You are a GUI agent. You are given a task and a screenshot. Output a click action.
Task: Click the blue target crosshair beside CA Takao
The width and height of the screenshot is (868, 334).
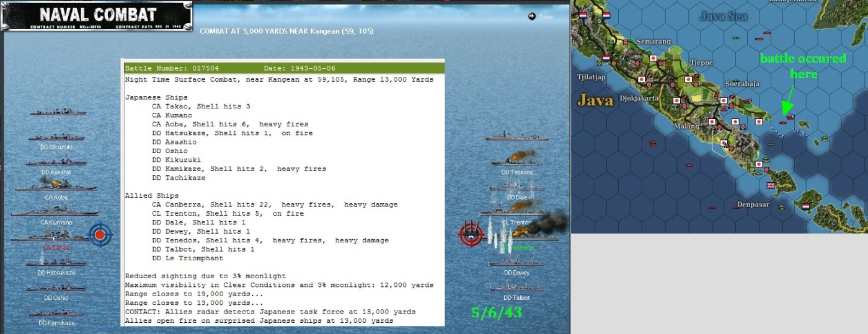[x=99, y=235]
